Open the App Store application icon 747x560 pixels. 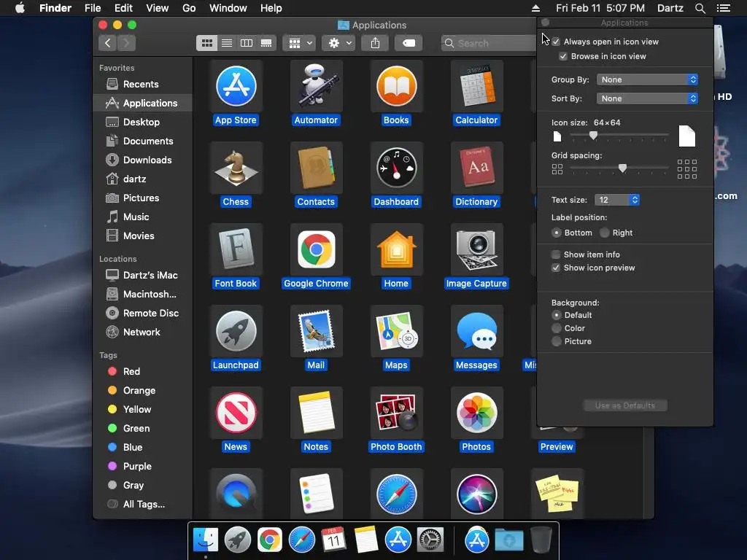pos(236,86)
